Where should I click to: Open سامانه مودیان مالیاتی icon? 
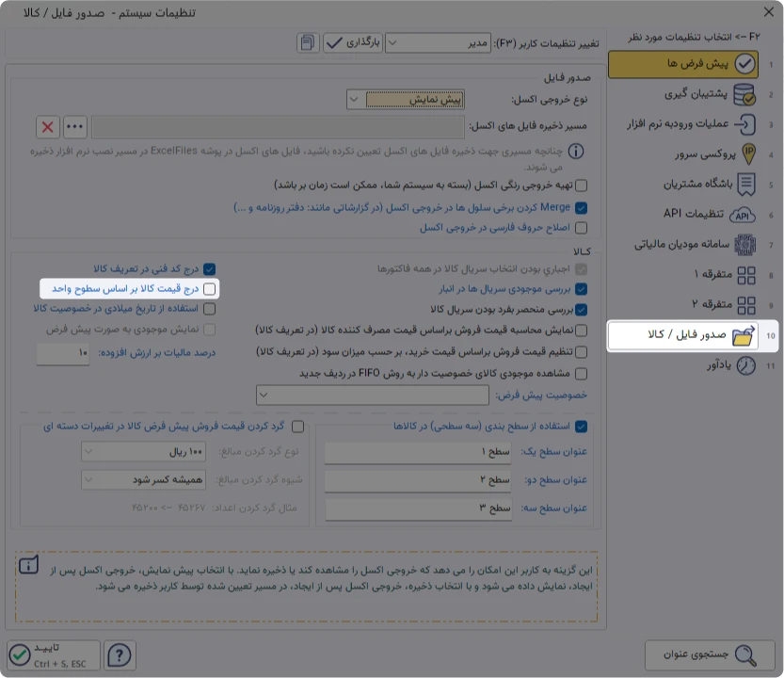tap(745, 245)
